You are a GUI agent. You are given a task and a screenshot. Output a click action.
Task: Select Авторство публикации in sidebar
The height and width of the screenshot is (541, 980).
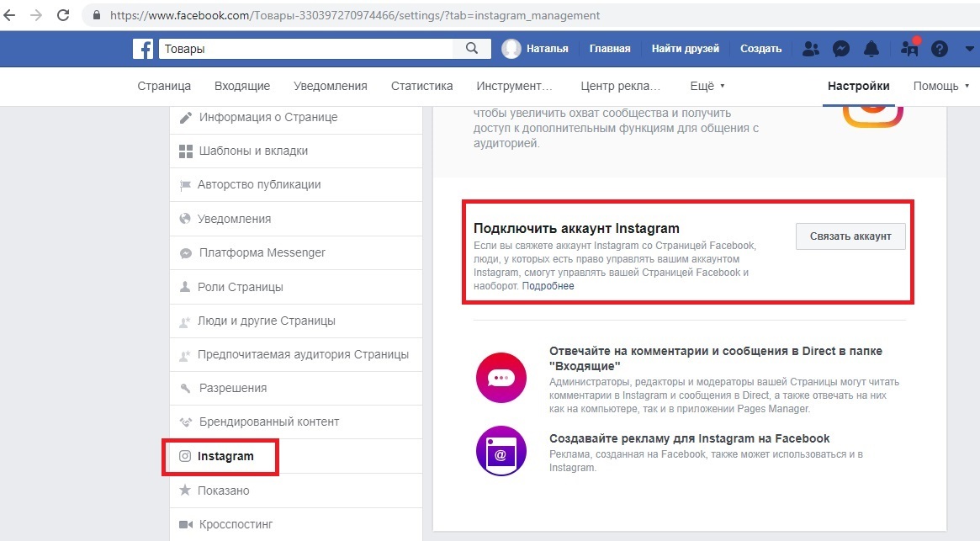click(295, 184)
